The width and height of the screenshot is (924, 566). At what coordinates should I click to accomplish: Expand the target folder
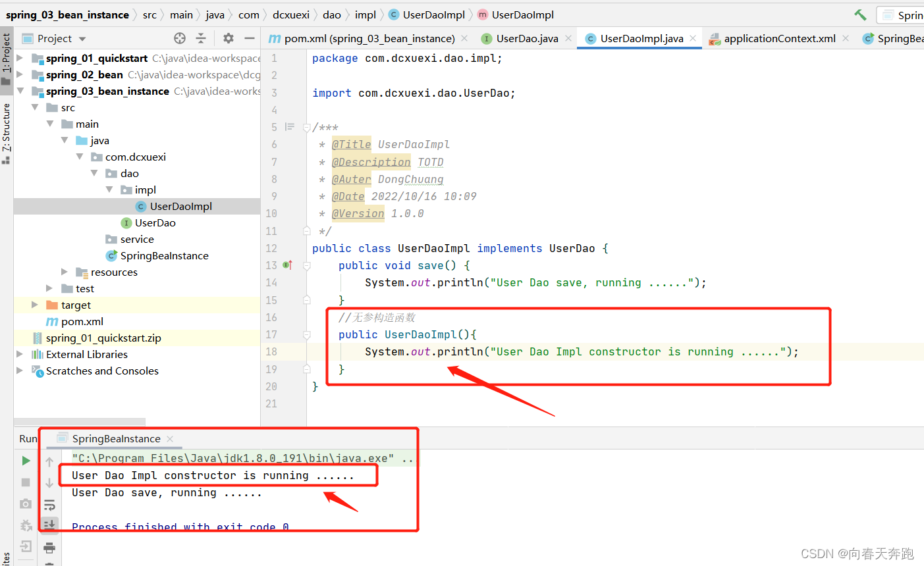tap(35, 305)
